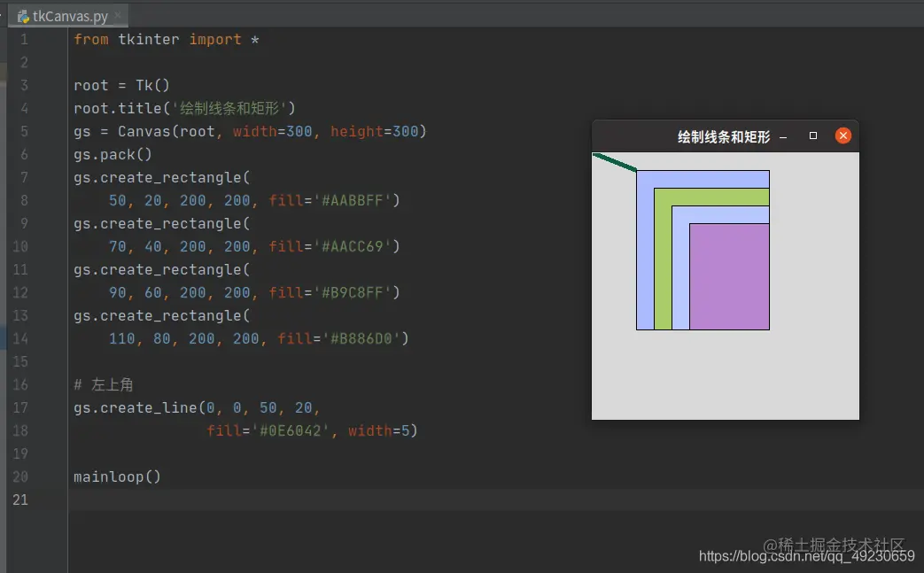Click the empty line 21 in the editor
924x573 pixels.
(x=495, y=500)
